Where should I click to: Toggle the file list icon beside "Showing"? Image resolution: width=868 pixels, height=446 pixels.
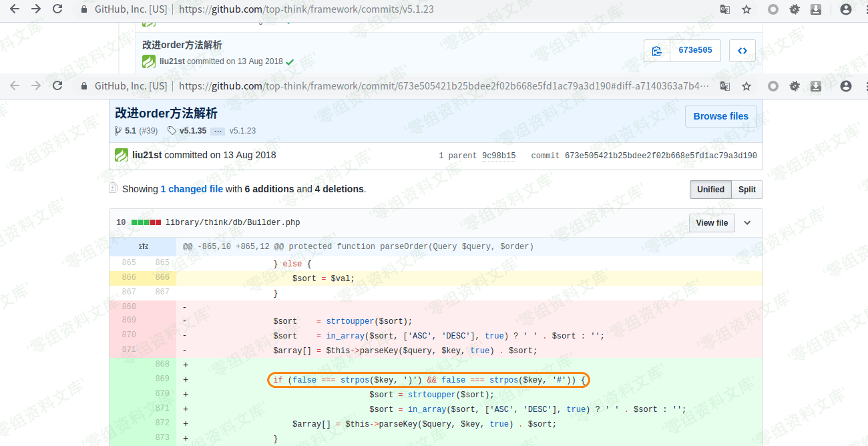pyautogui.click(x=113, y=189)
